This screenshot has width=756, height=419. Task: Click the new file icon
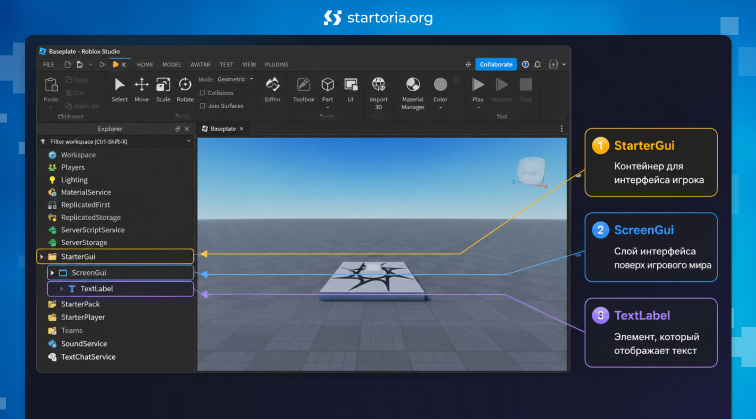[68, 64]
